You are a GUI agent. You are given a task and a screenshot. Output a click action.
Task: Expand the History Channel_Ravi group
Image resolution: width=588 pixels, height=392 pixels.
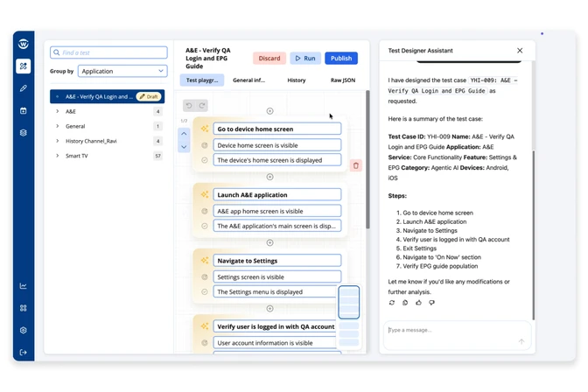point(58,141)
